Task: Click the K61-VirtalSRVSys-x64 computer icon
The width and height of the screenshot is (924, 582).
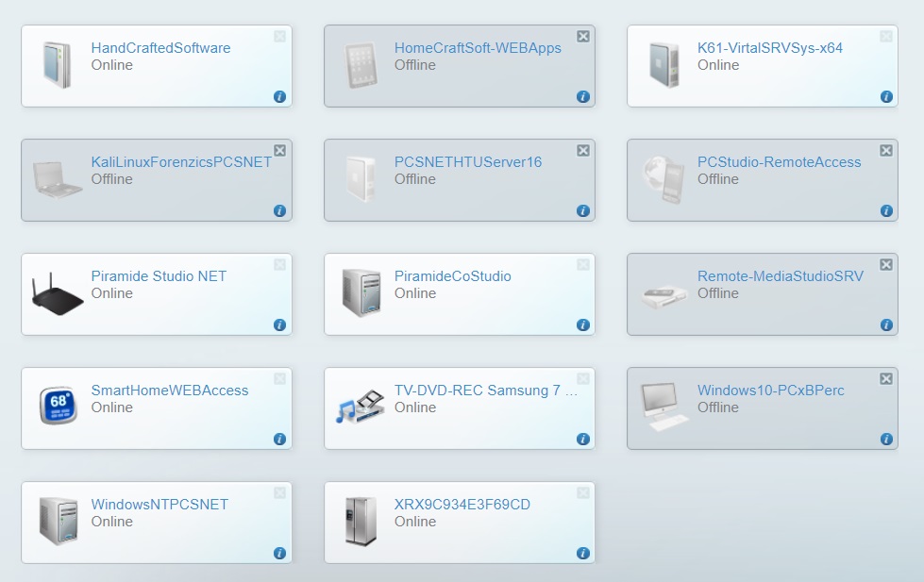Action: coord(664,65)
